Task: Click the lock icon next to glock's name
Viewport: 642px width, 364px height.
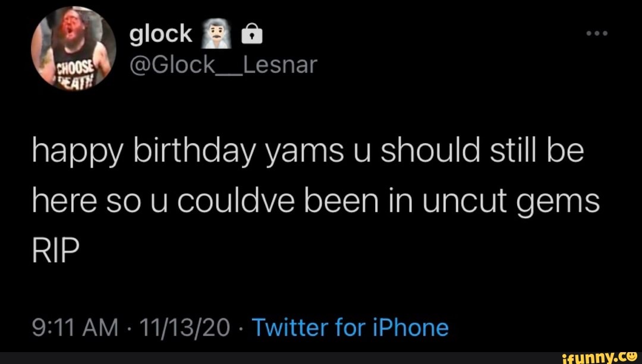Action: click(251, 33)
